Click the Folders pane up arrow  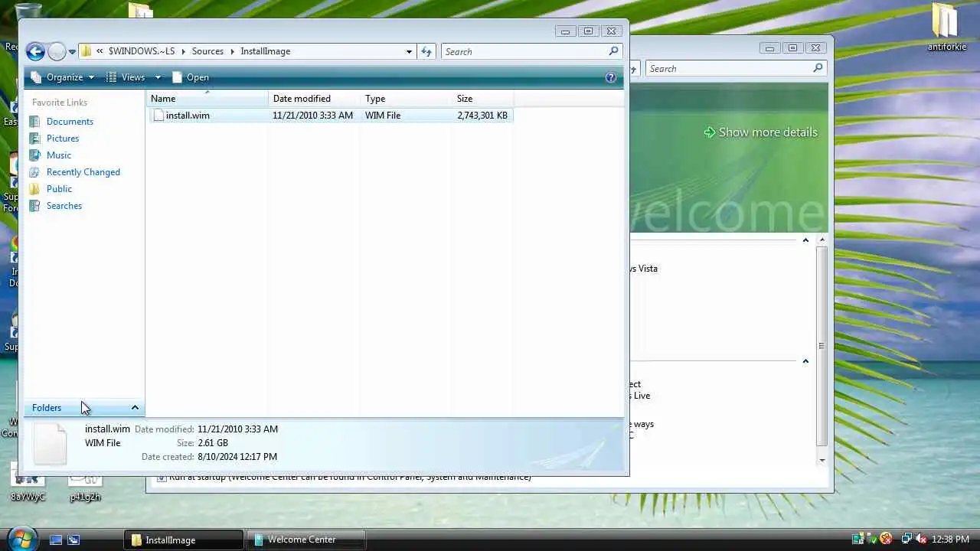(x=135, y=408)
